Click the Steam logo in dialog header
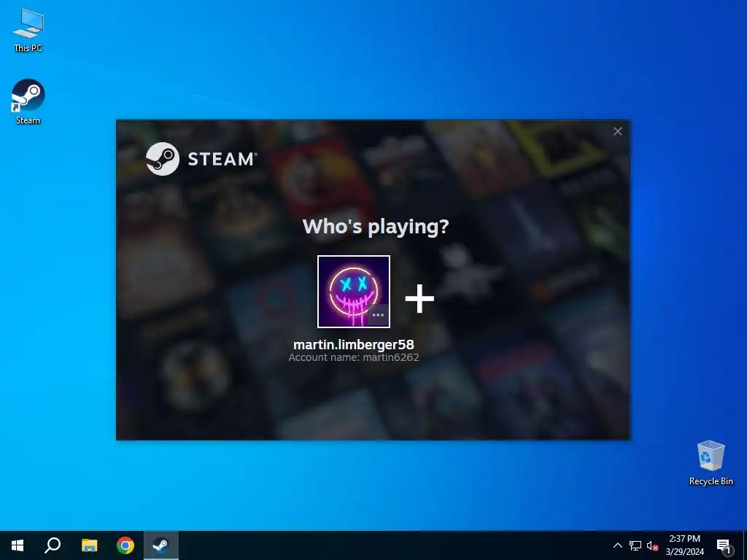 click(201, 159)
